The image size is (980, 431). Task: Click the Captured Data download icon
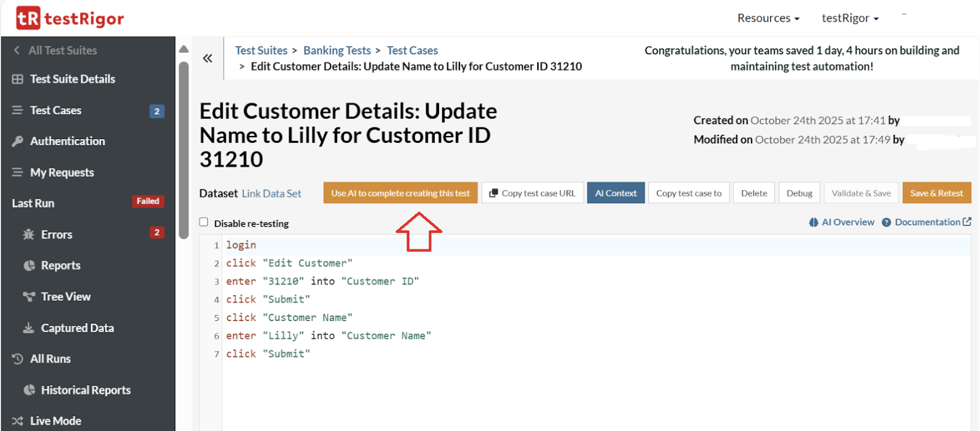coord(29,328)
